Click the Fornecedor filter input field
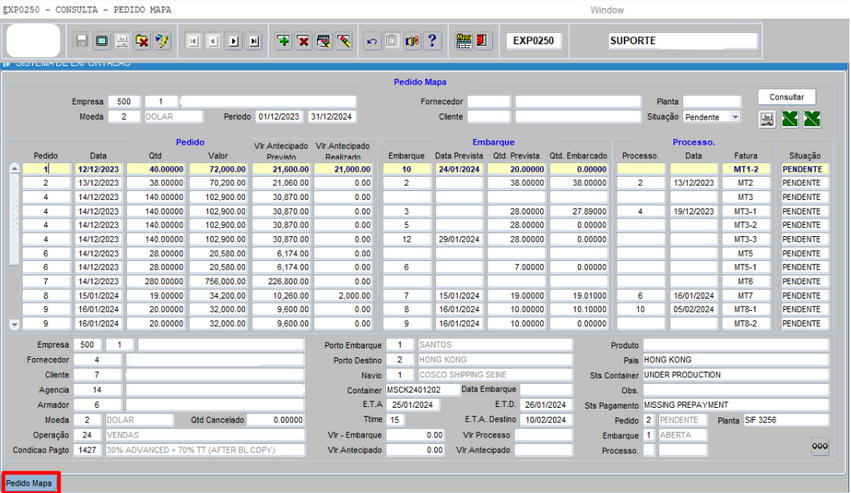This screenshot has width=851, height=493. pos(487,102)
